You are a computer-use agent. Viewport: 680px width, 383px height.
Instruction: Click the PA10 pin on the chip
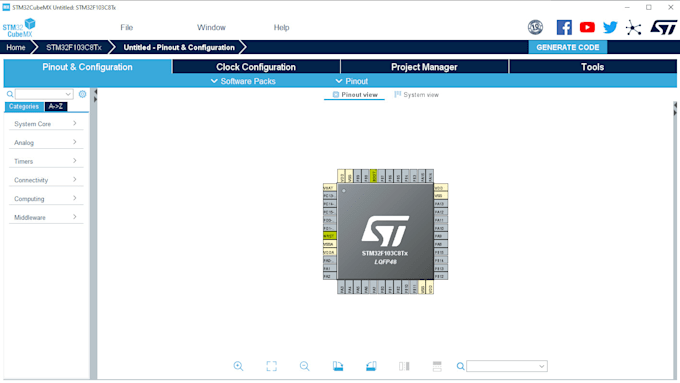[441, 228]
